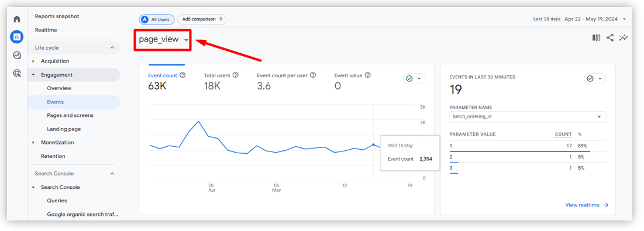Open the Advertising cursor icon
This screenshot has height=231, width=644.
coord(17,74)
